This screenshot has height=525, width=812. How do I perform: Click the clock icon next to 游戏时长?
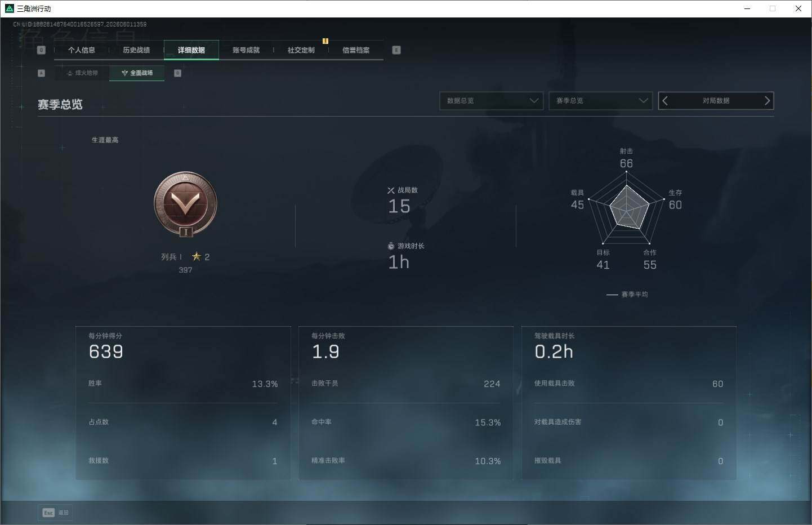pyautogui.click(x=391, y=246)
